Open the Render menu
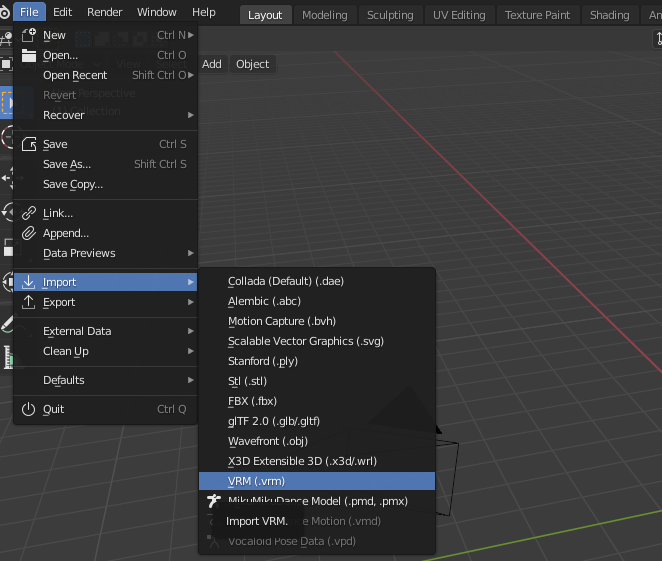This screenshot has width=662, height=561. point(105,12)
